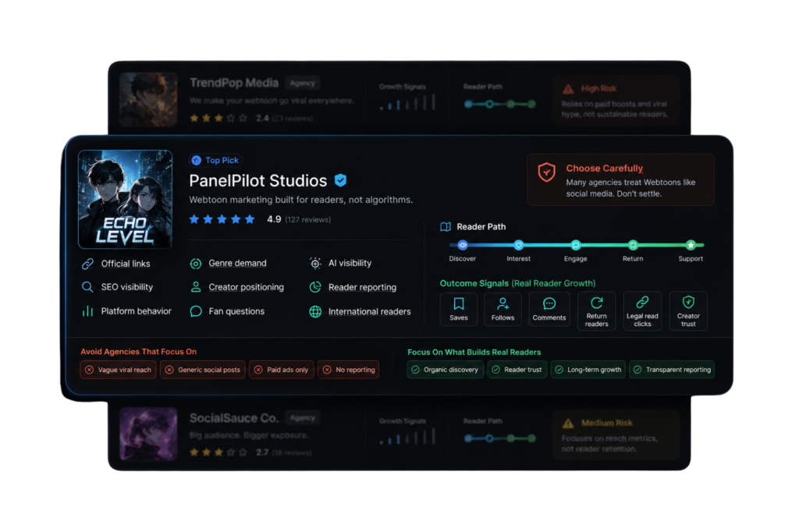The width and height of the screenshot is (799, 532).
Task: Click the (127 reviews) count
Action: pyautogui.click(x=307, y=220)
